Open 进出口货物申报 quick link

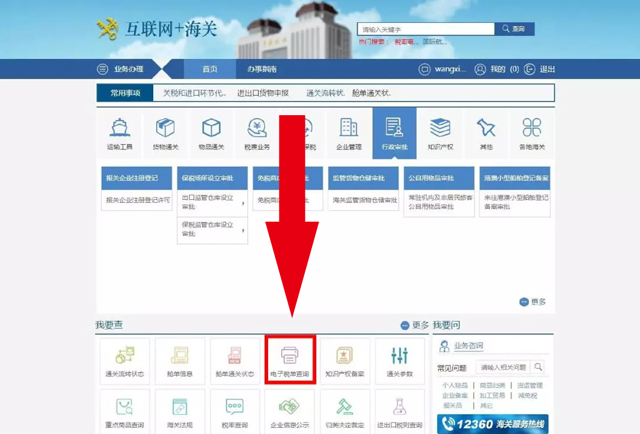click(x=263, y=93)
